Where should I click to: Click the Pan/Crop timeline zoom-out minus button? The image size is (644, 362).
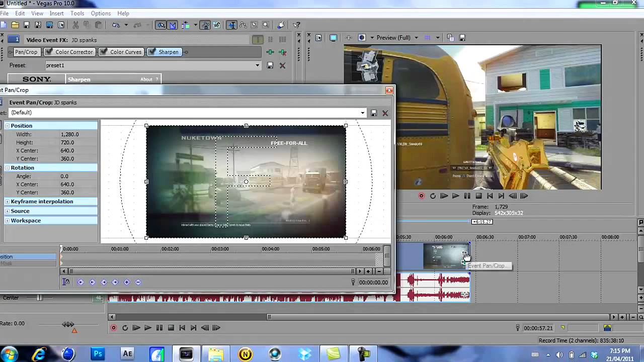pyautogui.click(x=379, y=271)
